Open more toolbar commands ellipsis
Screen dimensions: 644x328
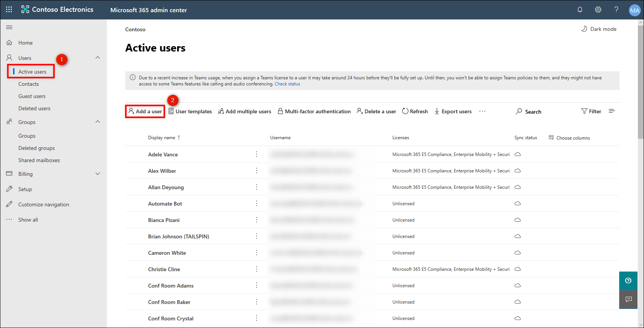pos(482,111)
